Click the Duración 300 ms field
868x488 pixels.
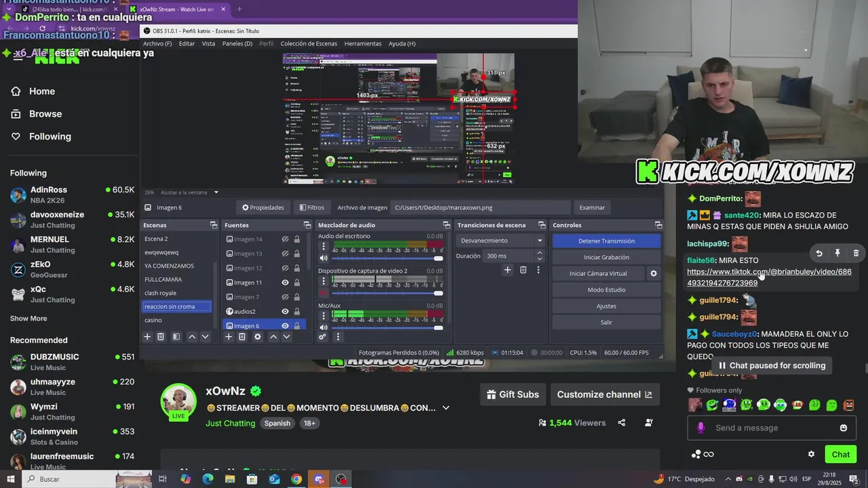[514, 256]
